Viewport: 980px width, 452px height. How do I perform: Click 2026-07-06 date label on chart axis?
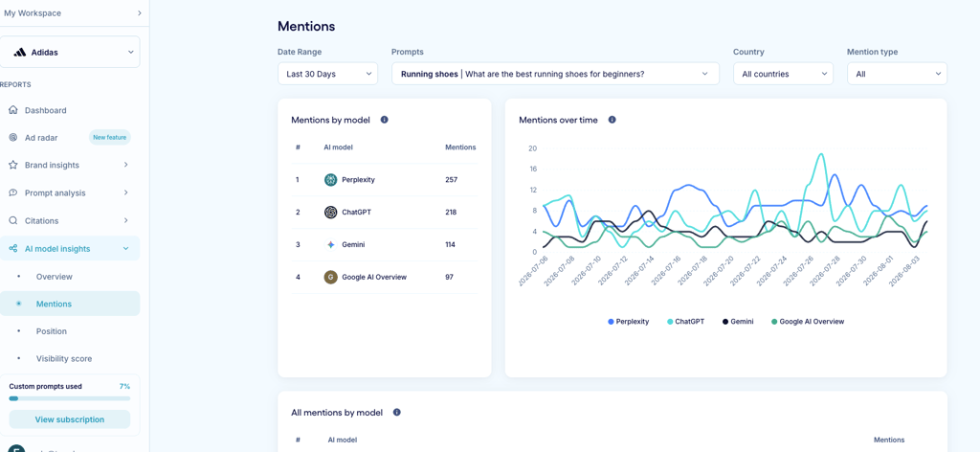tap(533, 271)
